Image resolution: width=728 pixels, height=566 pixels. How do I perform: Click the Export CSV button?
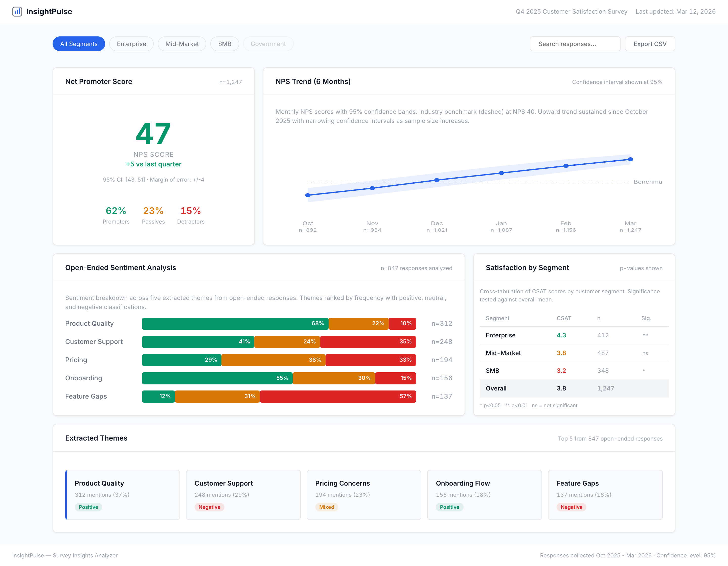(649, 44)
